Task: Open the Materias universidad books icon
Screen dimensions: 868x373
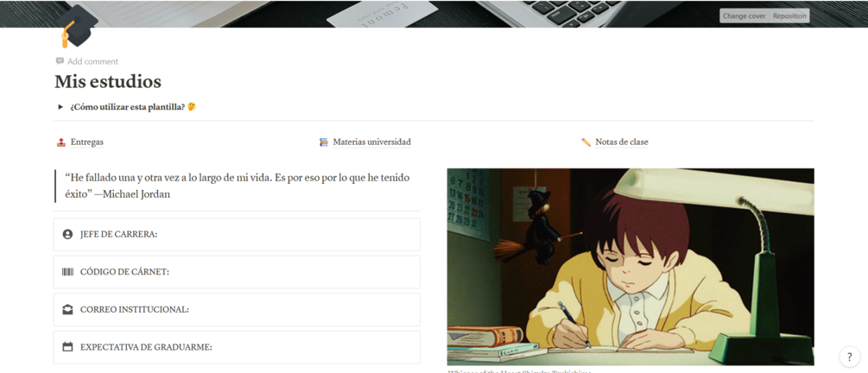Action: coord(324,142)
